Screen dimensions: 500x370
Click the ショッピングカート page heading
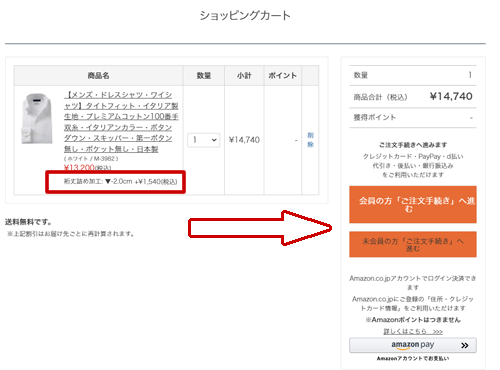pos(245,16)
